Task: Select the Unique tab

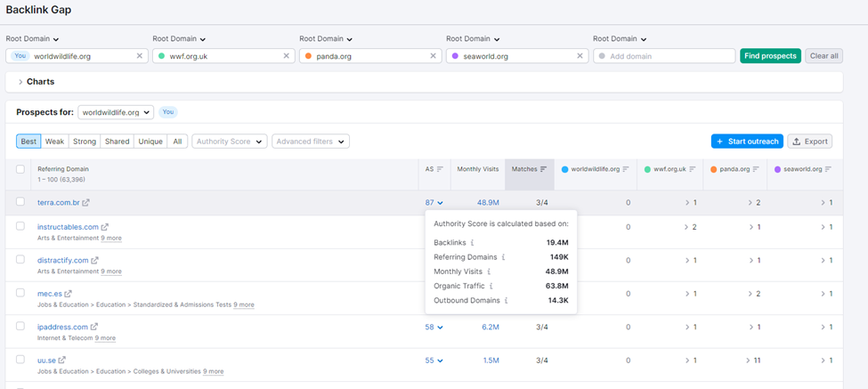Action: coord(150,142)
